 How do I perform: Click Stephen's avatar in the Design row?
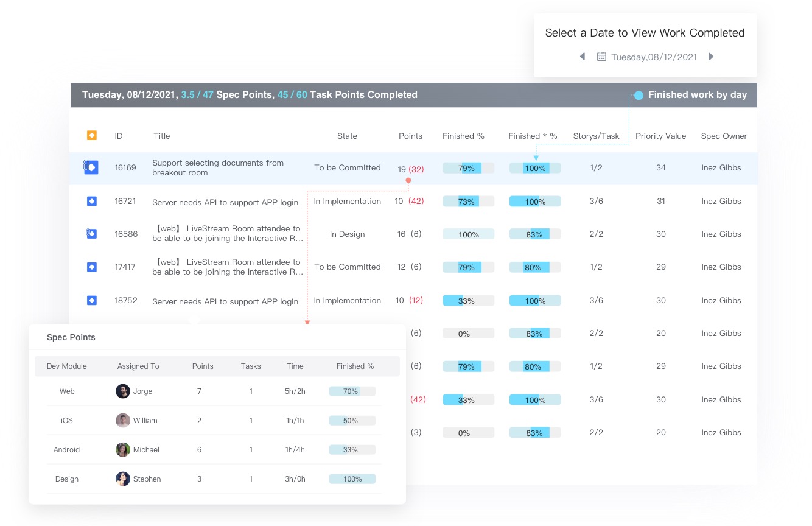123,479
